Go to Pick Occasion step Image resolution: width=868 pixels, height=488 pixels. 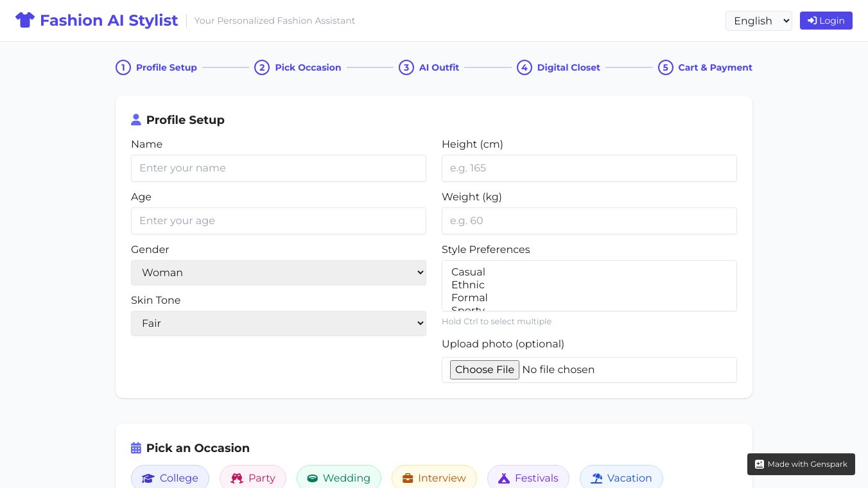pyautogui.click(x=298, y=67)
